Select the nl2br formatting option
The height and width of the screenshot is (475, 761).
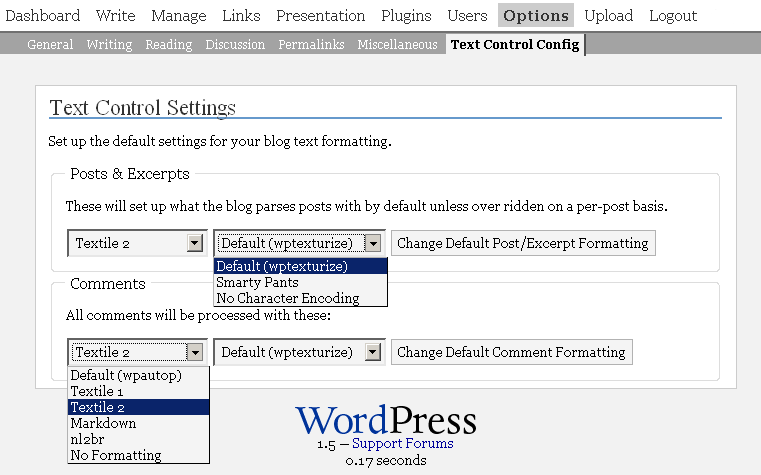click(x=88, y=439)
